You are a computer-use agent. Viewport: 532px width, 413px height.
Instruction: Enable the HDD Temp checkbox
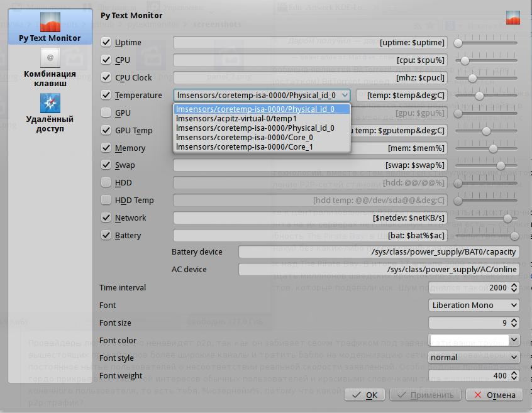pyautogui.click(x=106, y=200)
